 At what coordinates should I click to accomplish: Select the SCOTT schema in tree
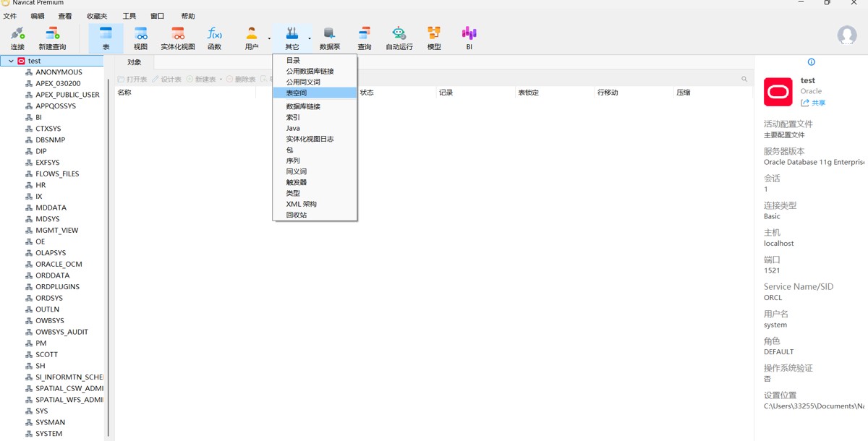[46, 354]
